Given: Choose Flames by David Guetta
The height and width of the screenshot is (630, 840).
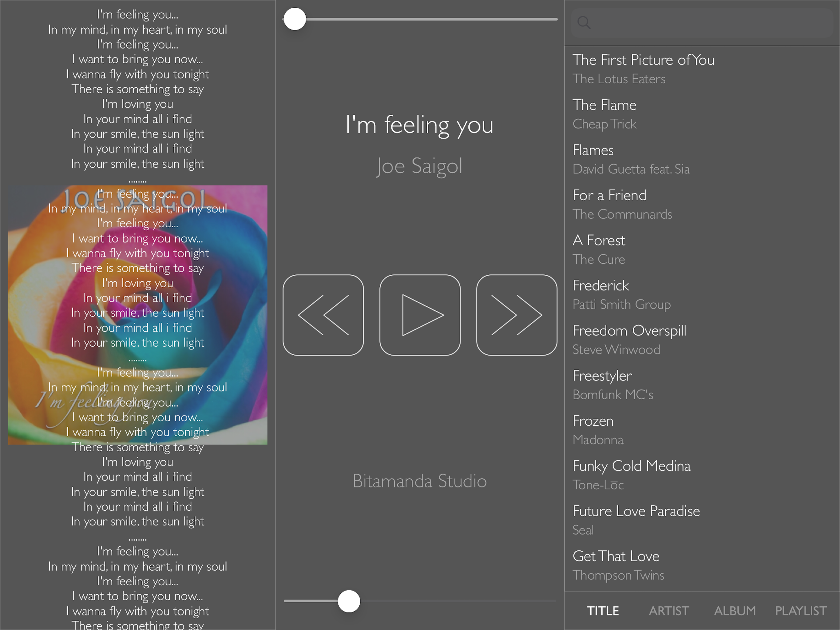Looking at the screenshot, I should pyautogui.click(x=631, y=159).
